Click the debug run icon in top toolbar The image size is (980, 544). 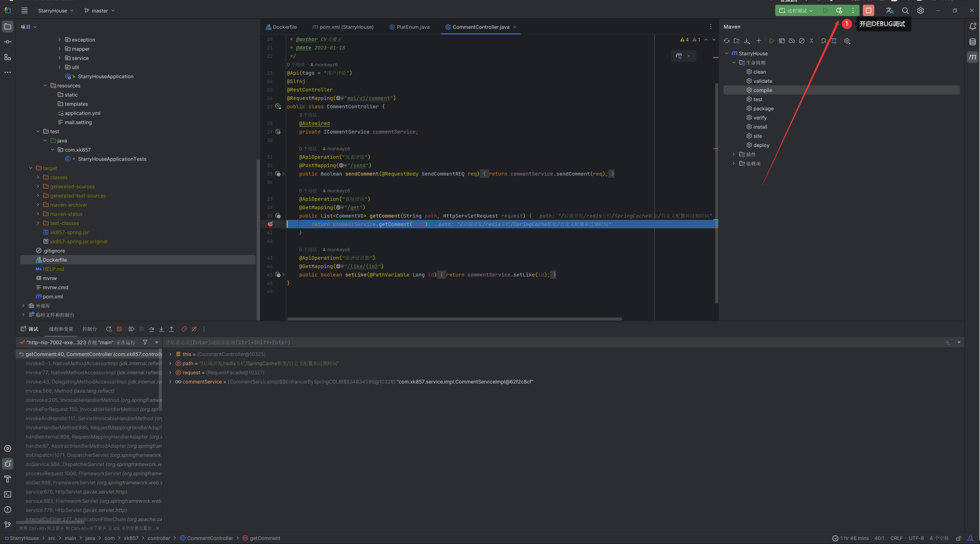click(x=839, y=11)
